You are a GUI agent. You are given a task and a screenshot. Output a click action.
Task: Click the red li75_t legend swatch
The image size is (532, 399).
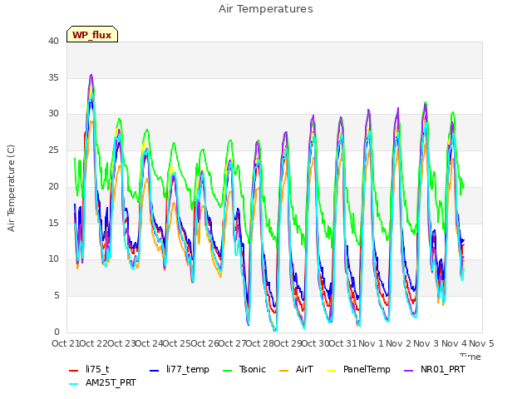coord(74,371)
